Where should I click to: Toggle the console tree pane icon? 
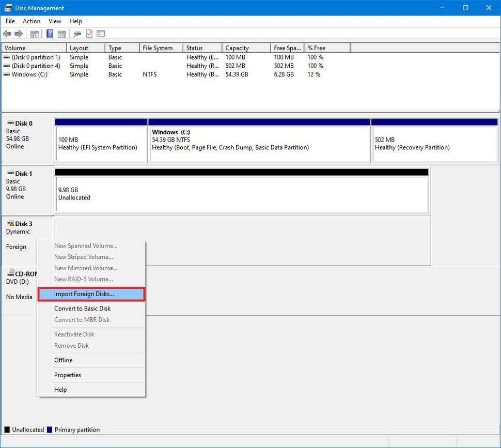pyautogui.click(x=34, y=34)
